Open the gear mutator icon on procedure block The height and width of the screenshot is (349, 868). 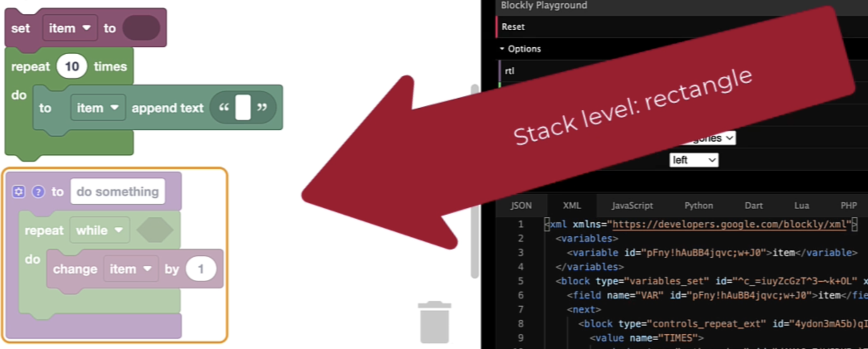pos(19,191)
